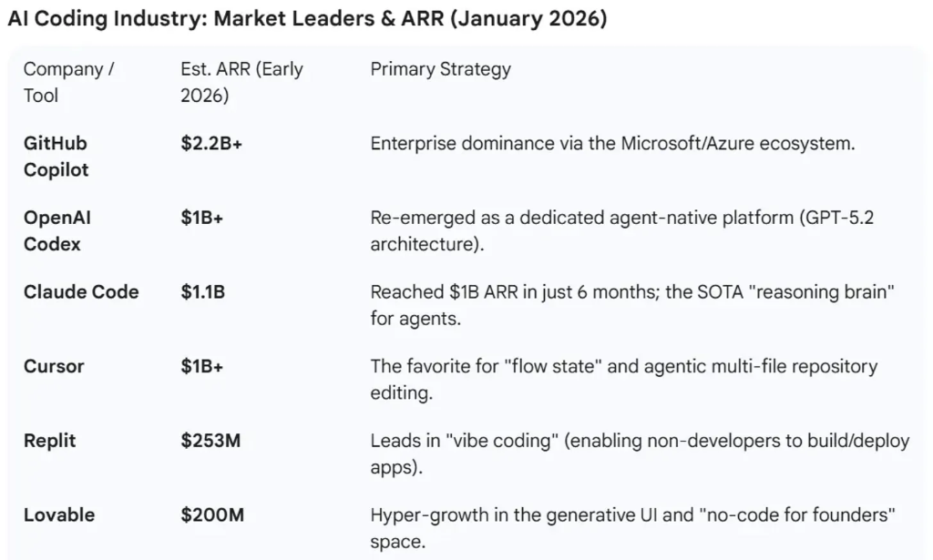Click the 'Est. ARR (Early 2026)' column header
This screenshot has width=933, height=560.
coord(241,82)
